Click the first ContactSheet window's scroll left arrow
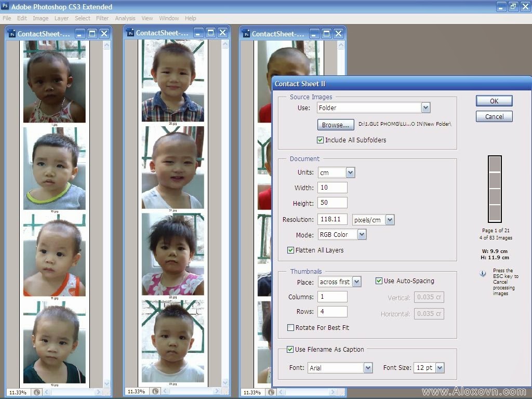The image size is (532, 399). tap(46, 392)
